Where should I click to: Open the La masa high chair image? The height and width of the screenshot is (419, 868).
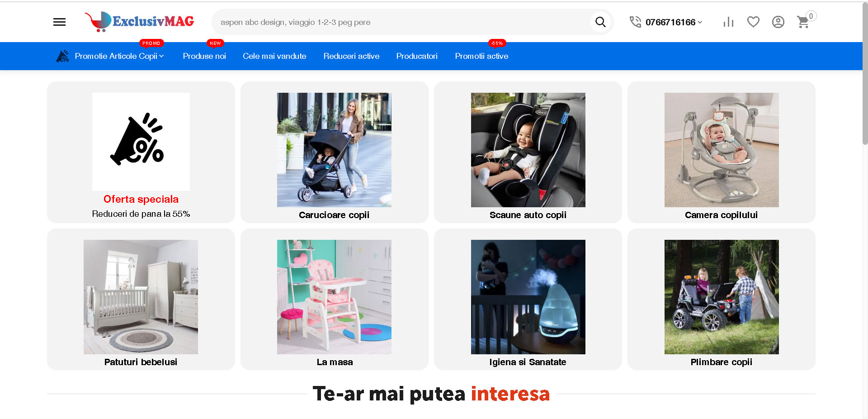coord(334,297)
